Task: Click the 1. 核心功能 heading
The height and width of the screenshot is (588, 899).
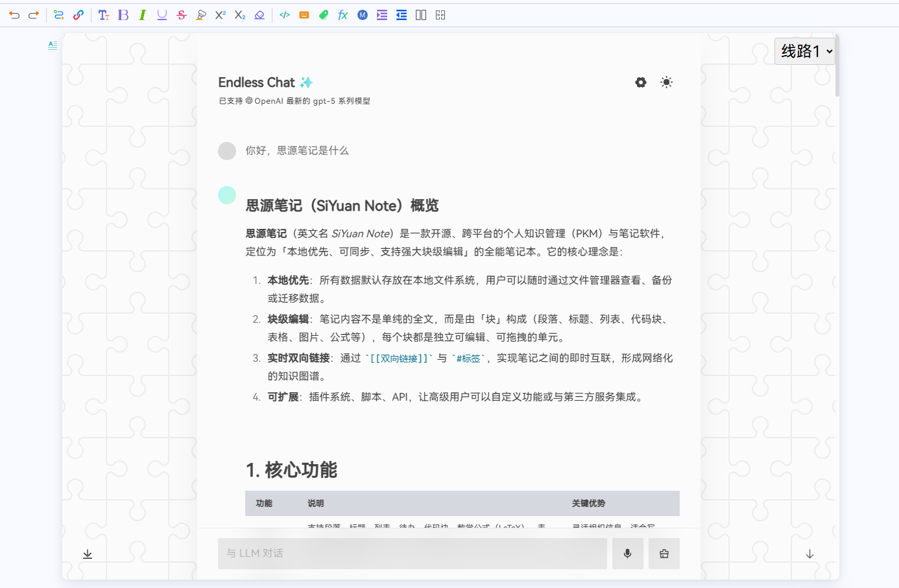Action: pos(292,470)
